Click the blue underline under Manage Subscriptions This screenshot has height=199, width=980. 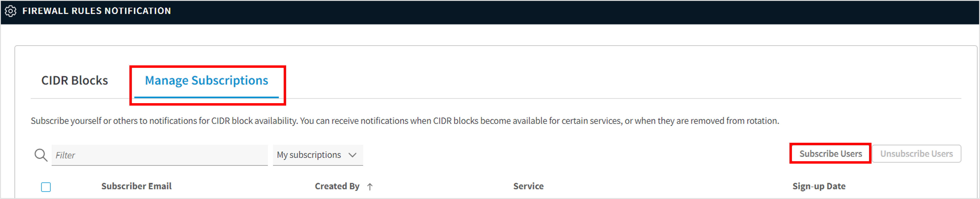(206, 97)
